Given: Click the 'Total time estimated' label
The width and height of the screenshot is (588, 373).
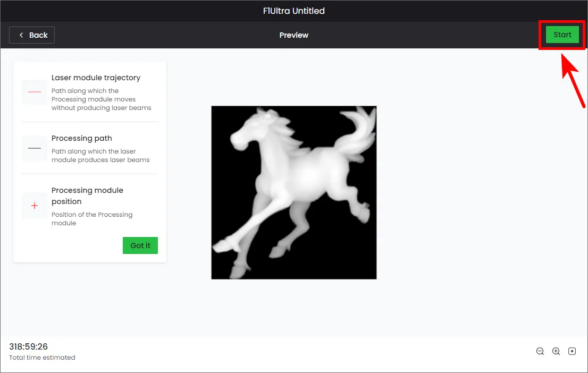Looking at the screenshot, I should pos(42,358).
